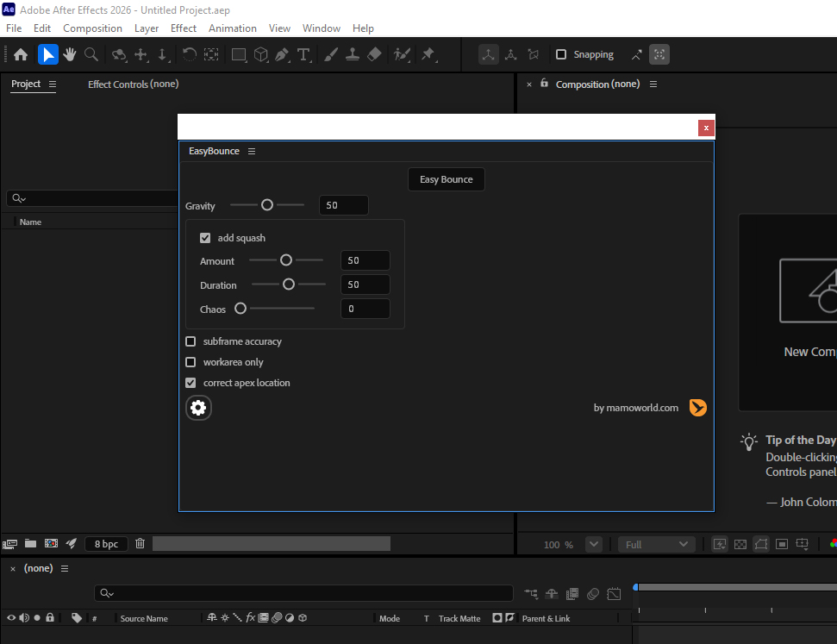Open the File menu

point(14,28)
